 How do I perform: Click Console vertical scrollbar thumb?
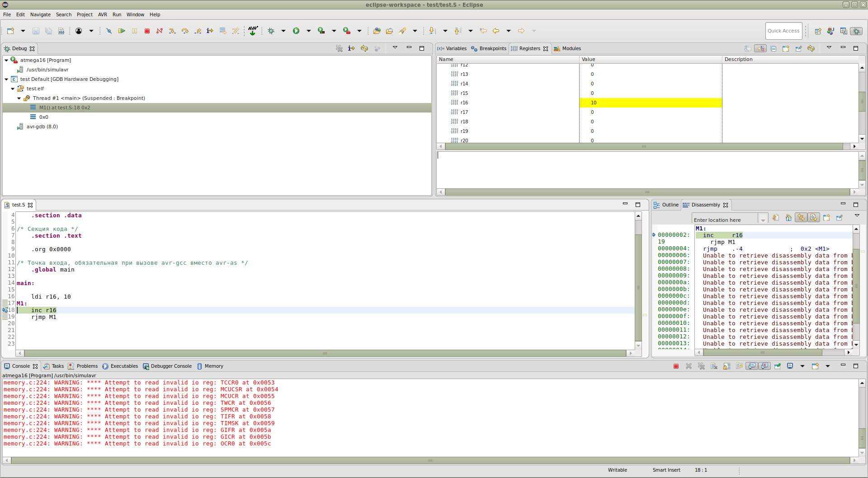pos(862,437)
